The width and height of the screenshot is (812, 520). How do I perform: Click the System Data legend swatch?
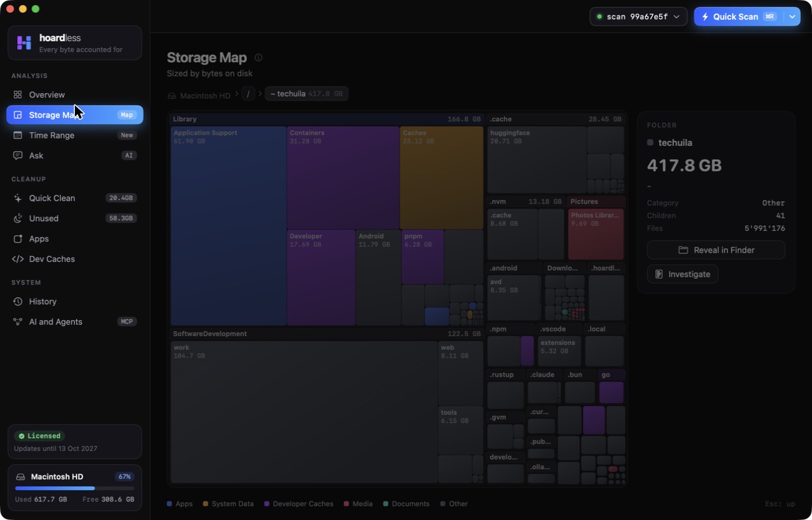pos(206,504)
